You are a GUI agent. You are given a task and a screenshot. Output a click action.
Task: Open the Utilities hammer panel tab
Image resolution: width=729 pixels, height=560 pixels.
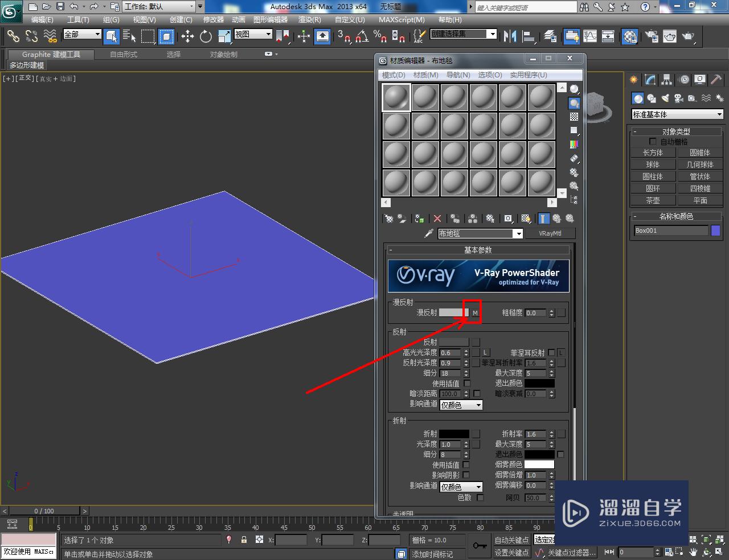click(716, 80)
